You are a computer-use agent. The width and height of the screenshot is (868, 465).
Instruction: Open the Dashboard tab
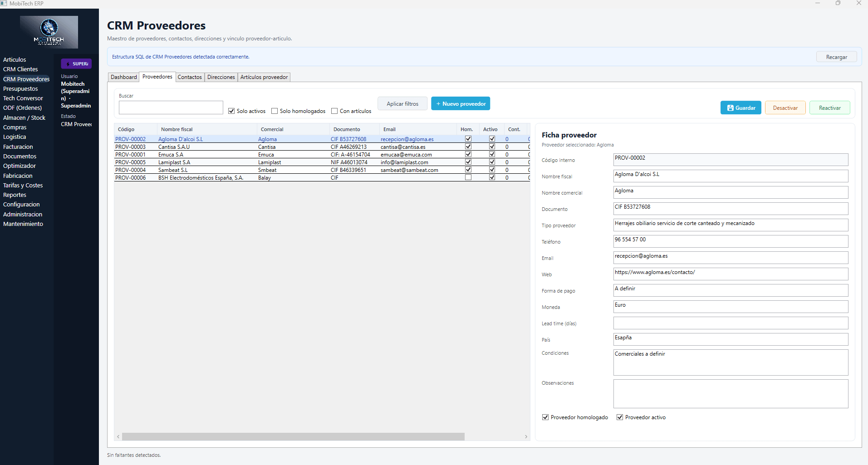[123, 77]
